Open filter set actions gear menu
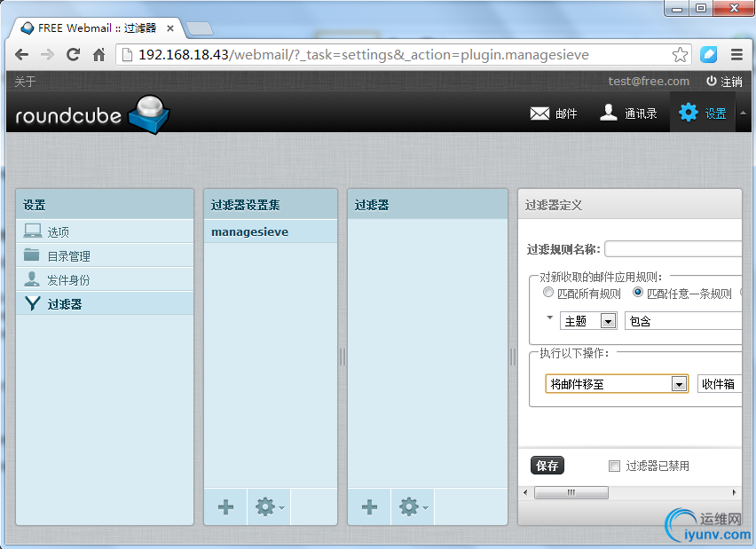This screenshot has height=549, width=756. point(269,507)
